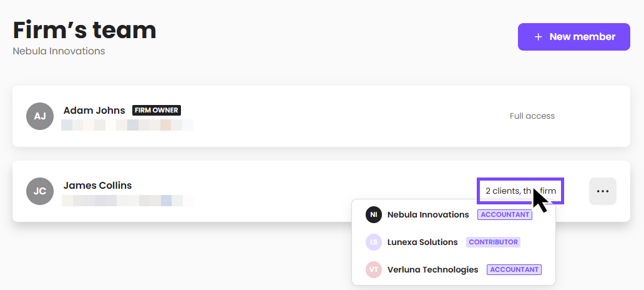Click the VT avatar for Verluna Technologies
This screenshot has width=644, height=290.
click(x=374, y=270)
